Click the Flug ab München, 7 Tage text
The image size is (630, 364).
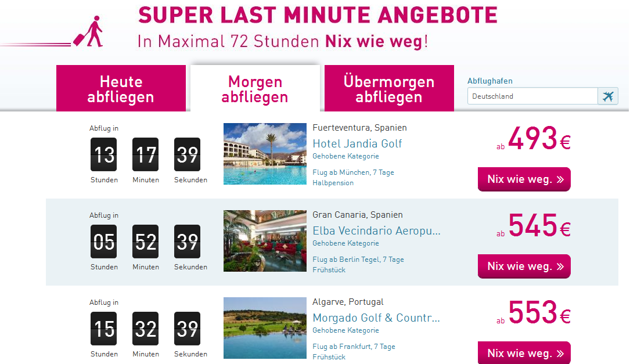(354, 172)
